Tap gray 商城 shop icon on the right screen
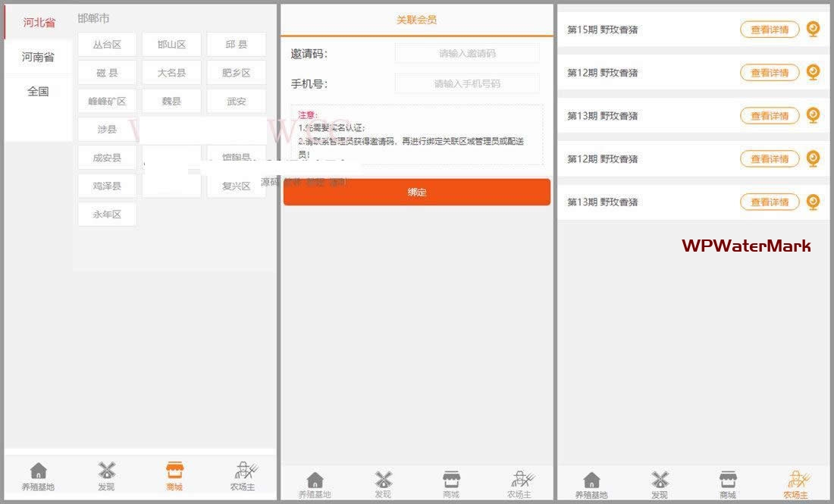This screenshot has height=504, width=834. [728, 481]
